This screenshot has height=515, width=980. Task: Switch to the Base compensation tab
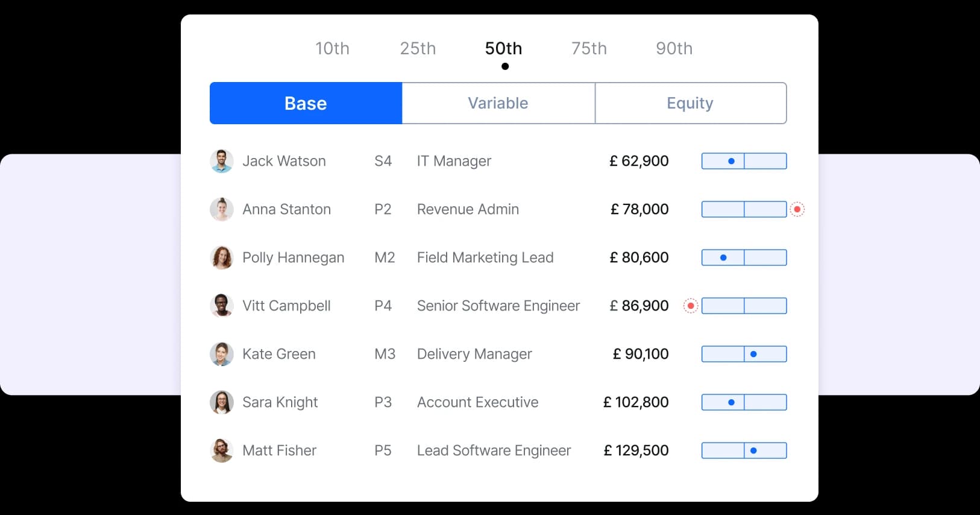click(306, 103)
